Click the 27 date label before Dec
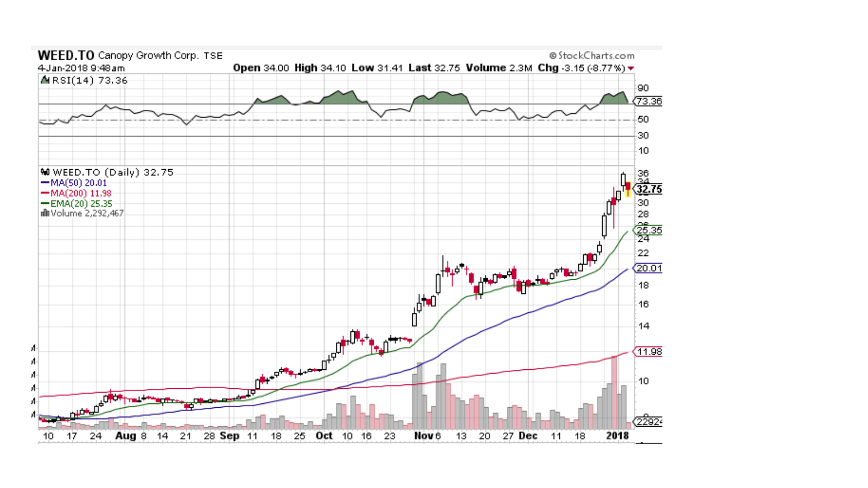Image resolution: width=868 pixels, height=488 pixels. tap(508, 436)
